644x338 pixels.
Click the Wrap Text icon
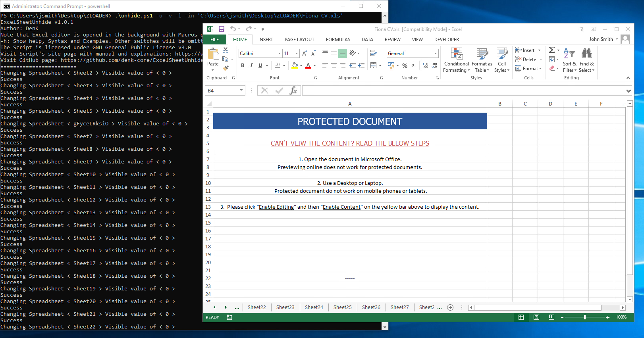coord(373,53)
